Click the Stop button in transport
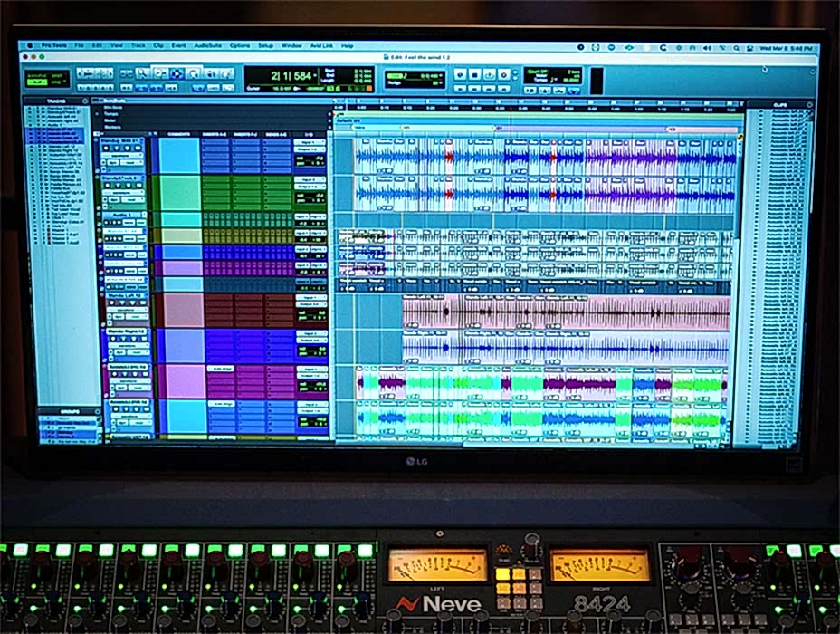Image resolution: width=840 pixels, height=634 pixels. 474,74
